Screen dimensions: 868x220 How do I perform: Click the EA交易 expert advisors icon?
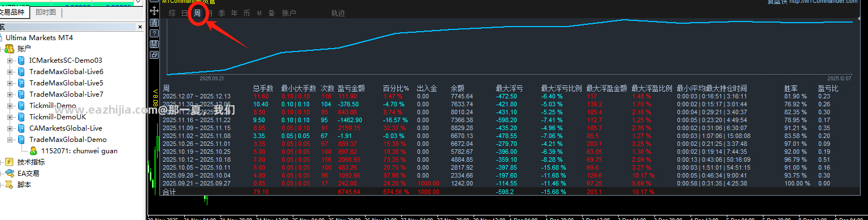pos(10,173)
